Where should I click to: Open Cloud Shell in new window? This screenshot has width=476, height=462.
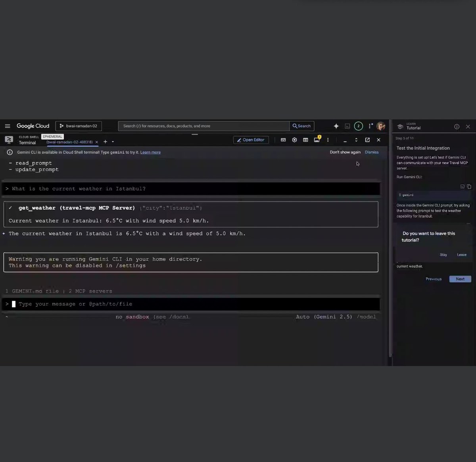(367, 140)
